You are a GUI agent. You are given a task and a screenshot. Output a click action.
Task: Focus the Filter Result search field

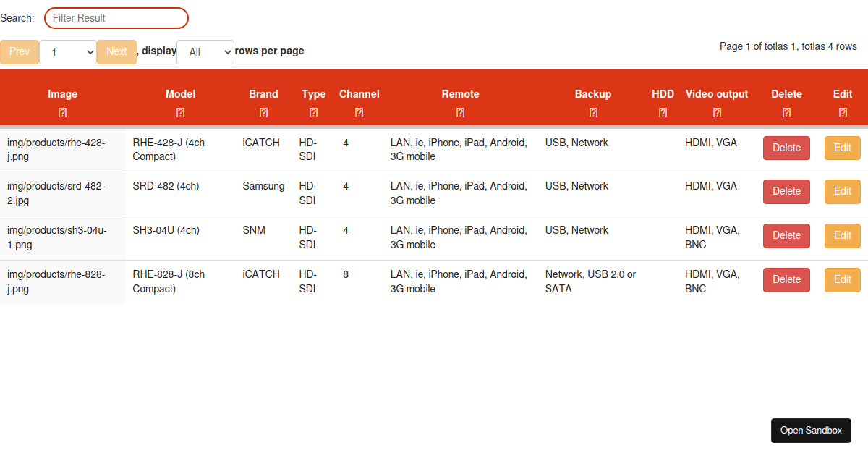(x=116, y=18)
